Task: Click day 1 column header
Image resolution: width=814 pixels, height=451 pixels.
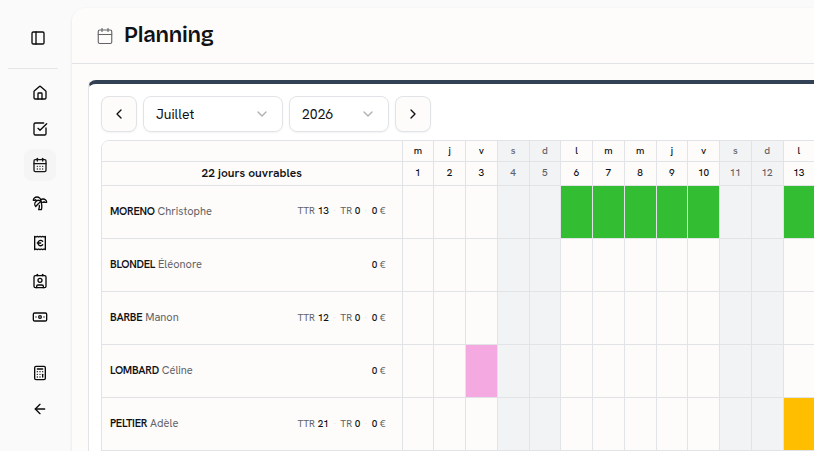Action: pos(417,173)
